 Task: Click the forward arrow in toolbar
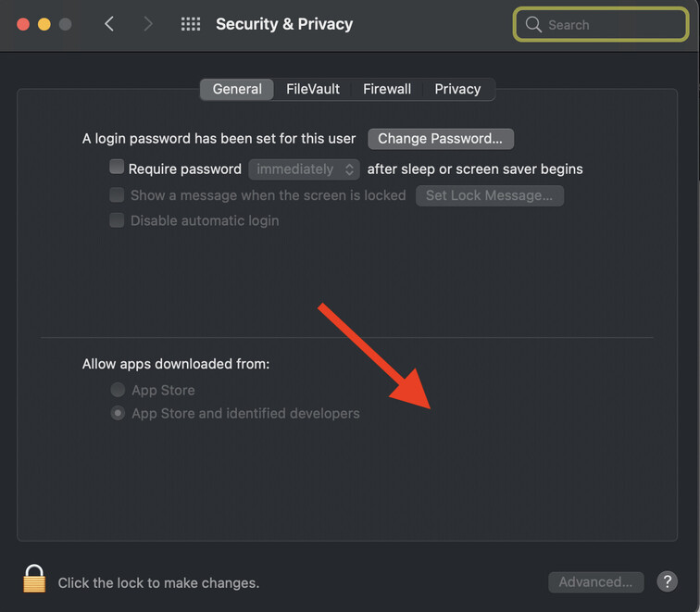(148, 24)
